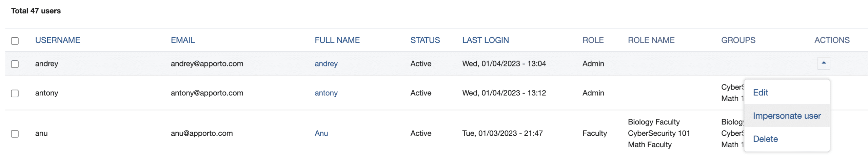Sort the table by Username
The height and width of the screenshot is (155, 868).
click(x=58, y=40)
